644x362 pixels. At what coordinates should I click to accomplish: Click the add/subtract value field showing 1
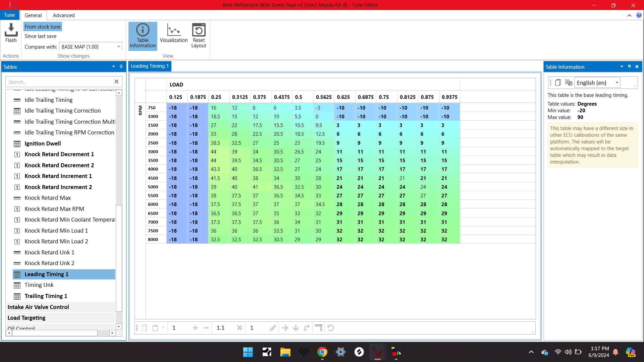coord(179,328)
